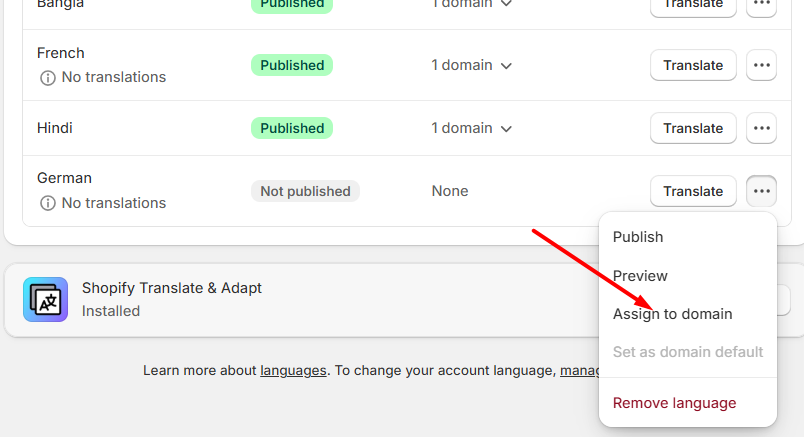Image resolution: width=804 pixels, height=437 pixels.
Task: Expand the French 1 domain dropdown
Action: coord(471,65)
